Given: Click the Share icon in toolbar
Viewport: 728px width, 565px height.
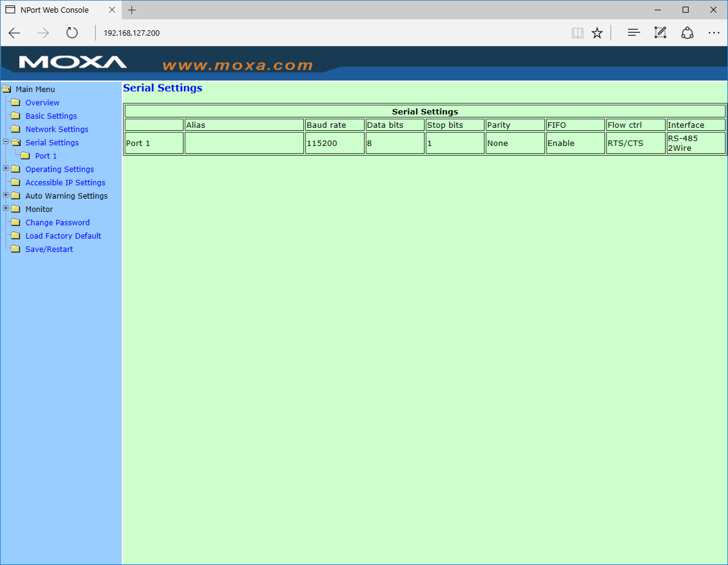Looking at the screenshot, I should [687, 33].
